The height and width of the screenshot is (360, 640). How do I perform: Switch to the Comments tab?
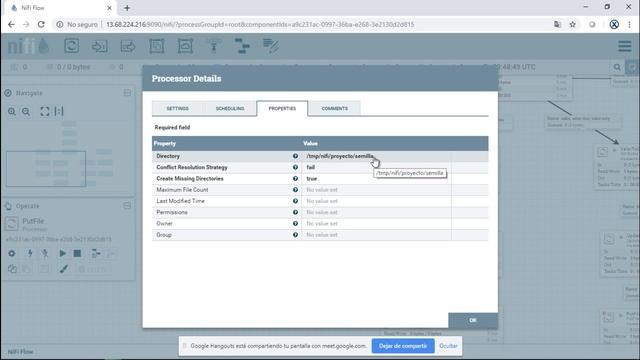[335, 109]
